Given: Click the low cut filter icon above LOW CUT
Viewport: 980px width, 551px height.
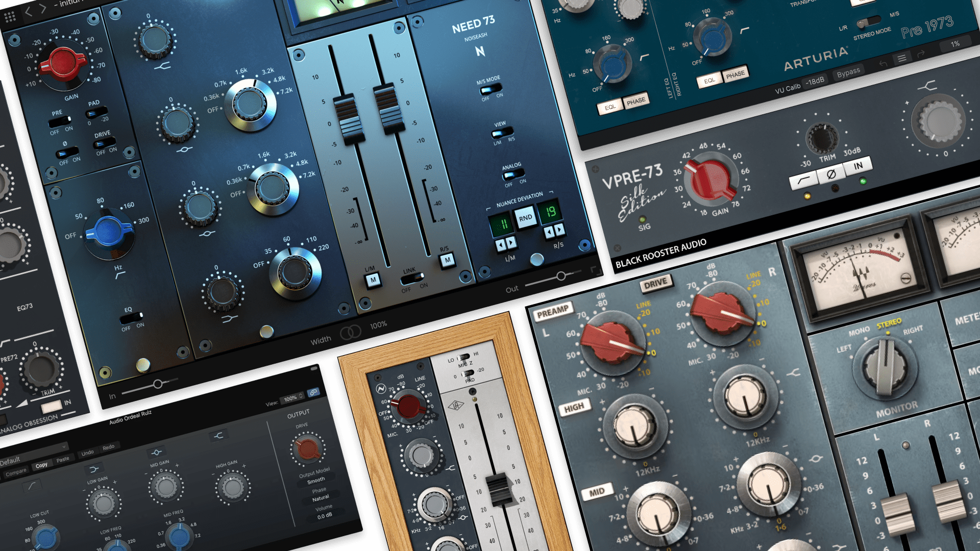Looking at the screenshot, I should pos(33,485).
